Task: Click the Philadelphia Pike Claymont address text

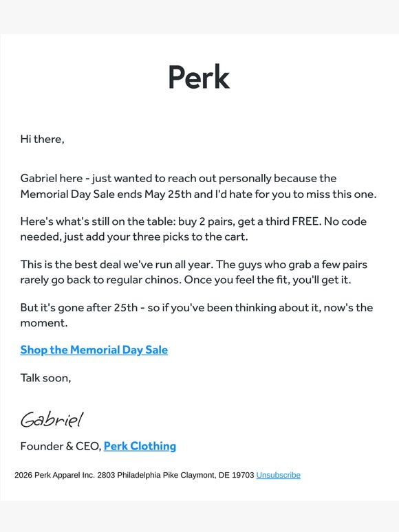Action: [176, 475]
